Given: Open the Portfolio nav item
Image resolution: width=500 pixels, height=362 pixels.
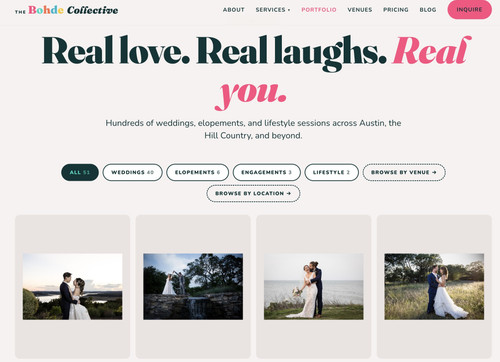Looking at the screenshot, I should 319,10.
